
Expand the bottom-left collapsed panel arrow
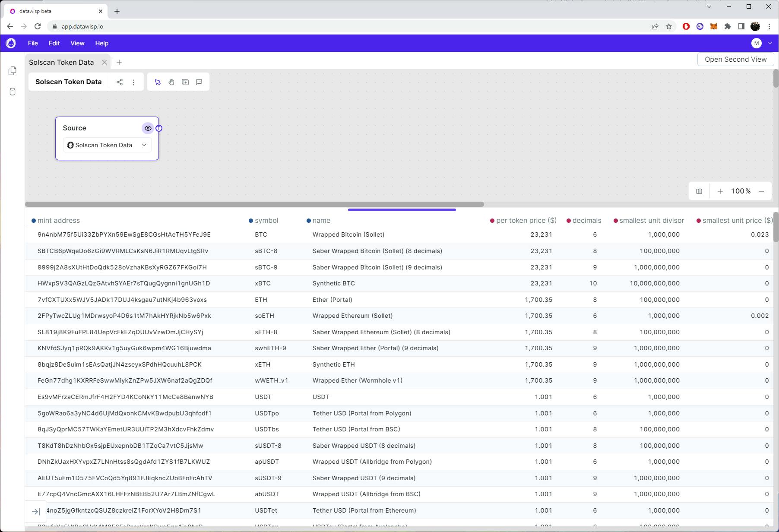tap(36, 512)
